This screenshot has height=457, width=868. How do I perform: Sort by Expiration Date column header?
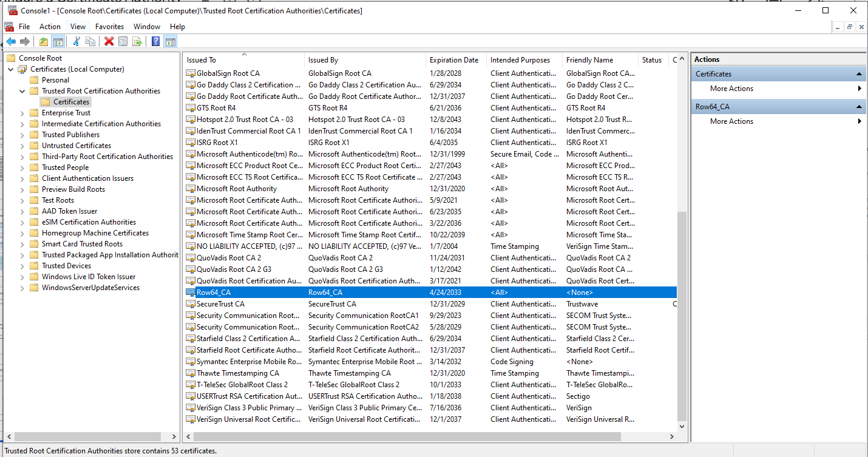[454, 60]
